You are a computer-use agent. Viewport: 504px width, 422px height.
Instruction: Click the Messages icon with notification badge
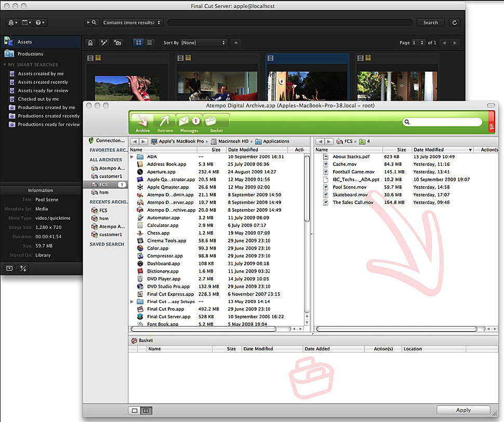tap(189, 123)
